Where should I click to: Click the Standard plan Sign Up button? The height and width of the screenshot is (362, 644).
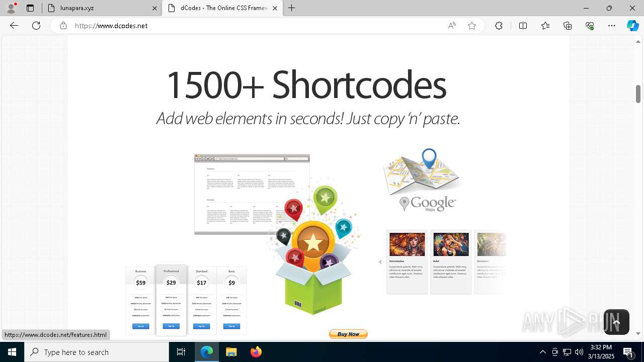[x=201, y=326]
